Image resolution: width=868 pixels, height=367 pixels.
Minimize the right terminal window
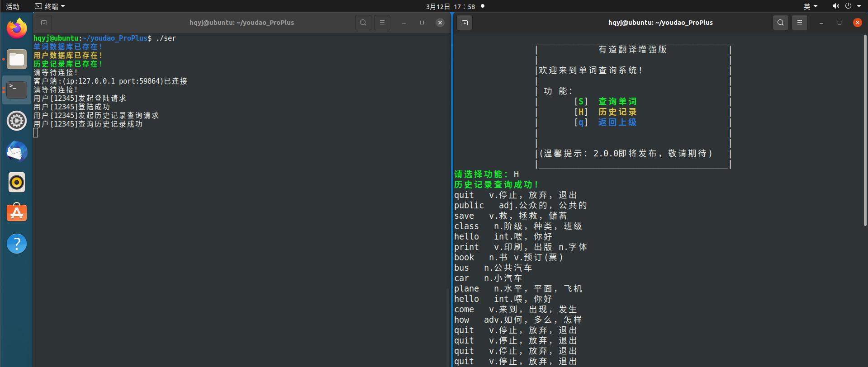pyautogui.click(x=821, y=23)
